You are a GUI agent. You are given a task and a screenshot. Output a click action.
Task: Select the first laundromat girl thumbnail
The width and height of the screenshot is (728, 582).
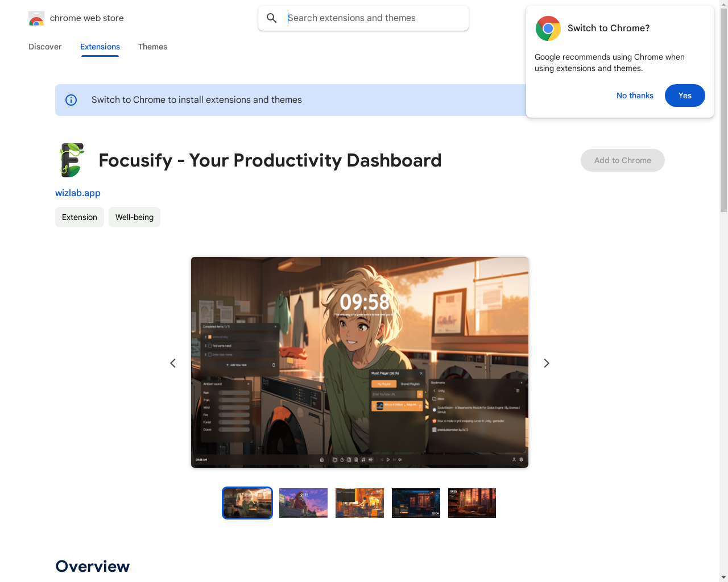[247, 503]
